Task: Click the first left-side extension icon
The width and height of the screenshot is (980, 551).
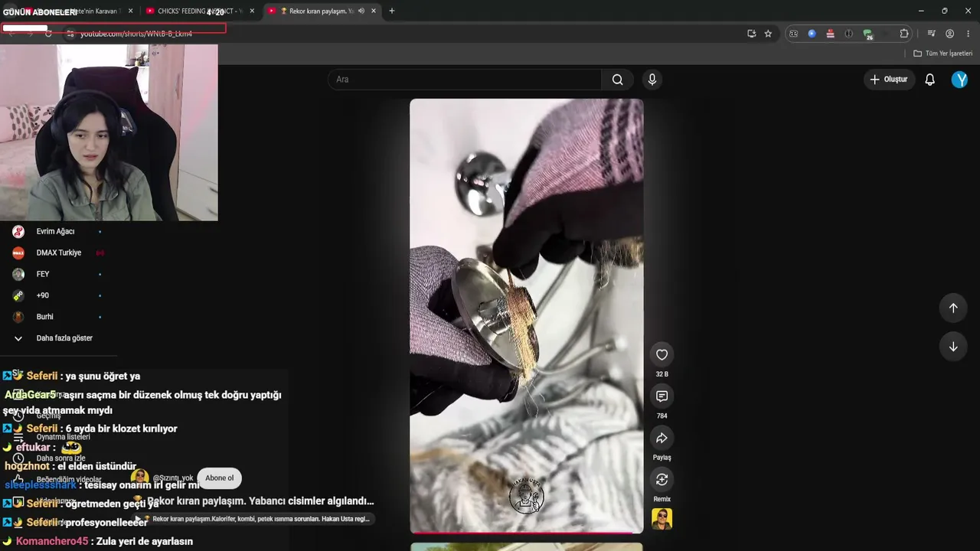Action: [793, 34]
